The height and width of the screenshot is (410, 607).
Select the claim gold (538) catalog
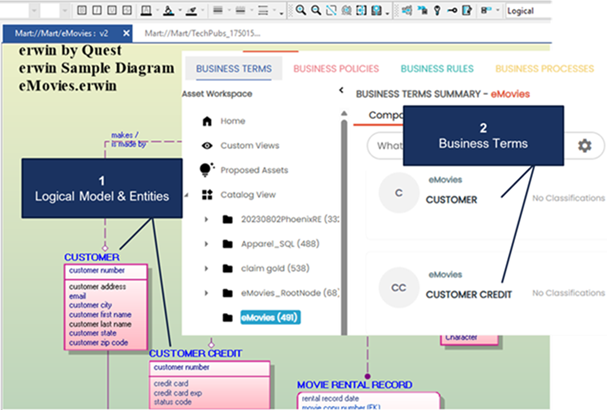point(275,268)
